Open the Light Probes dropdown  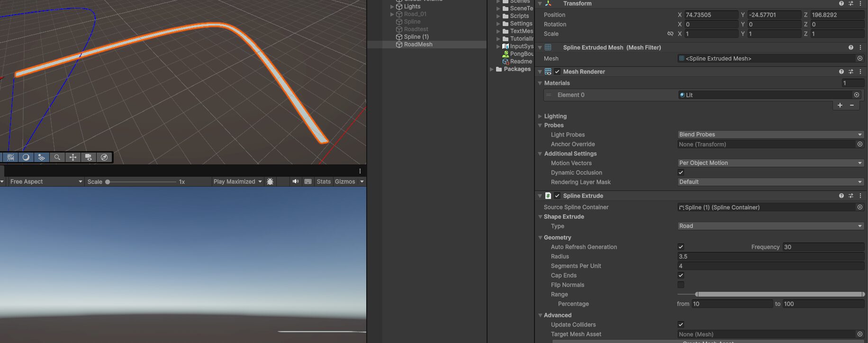[770, 135]
